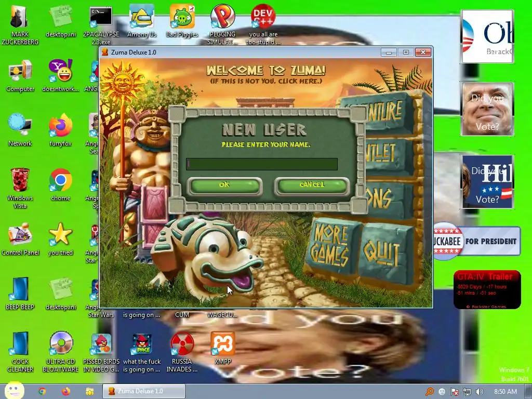Image resolution: width=532 pixels, height=399 pixels.
Task: Open the Control Panel desktop icon
Action: click(20, 239)
